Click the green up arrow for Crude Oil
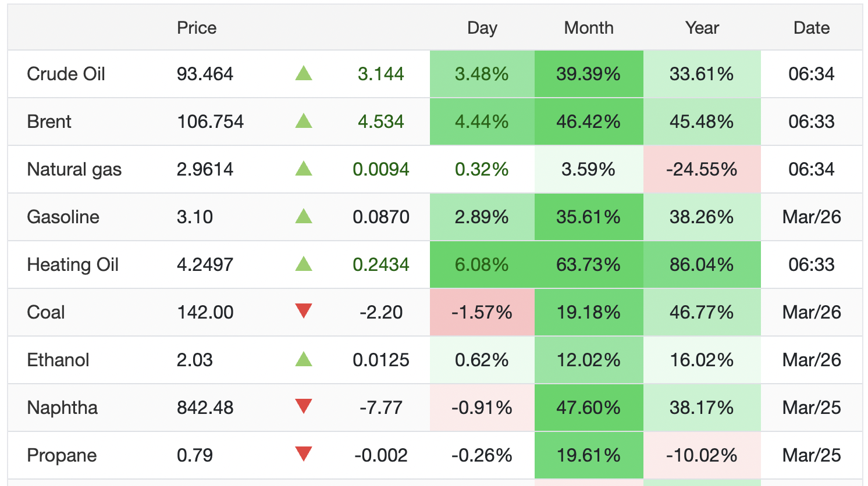 coord(304,74)
